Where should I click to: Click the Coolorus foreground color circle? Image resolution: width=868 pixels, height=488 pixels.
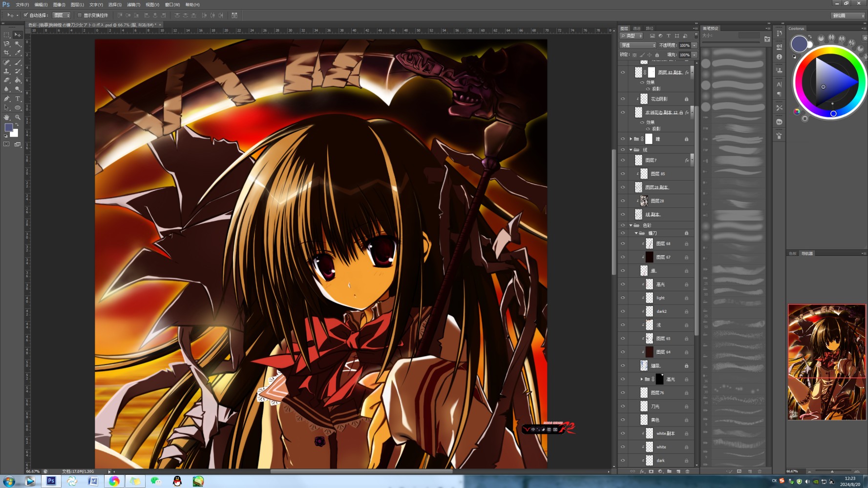pos(799,44)
